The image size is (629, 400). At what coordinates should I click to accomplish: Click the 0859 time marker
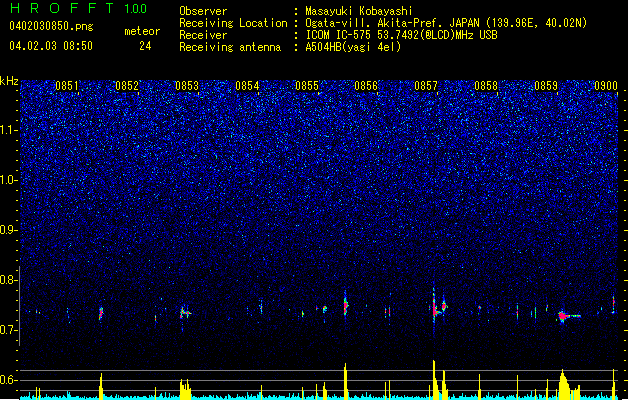click(546, 86)
